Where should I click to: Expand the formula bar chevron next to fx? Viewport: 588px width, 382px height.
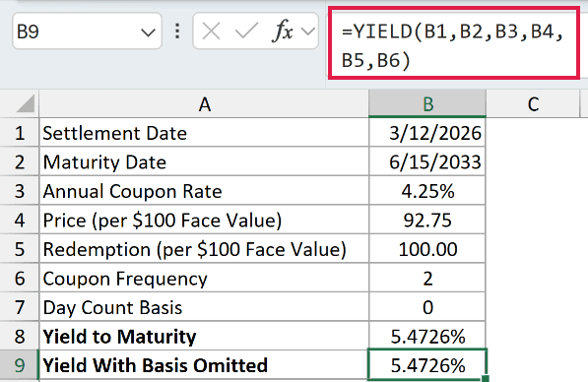tap(308, 32)
